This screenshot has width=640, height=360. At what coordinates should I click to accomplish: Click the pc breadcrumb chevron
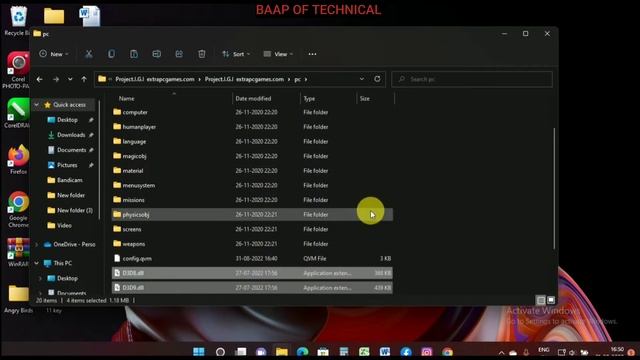(x=306, y=79)
